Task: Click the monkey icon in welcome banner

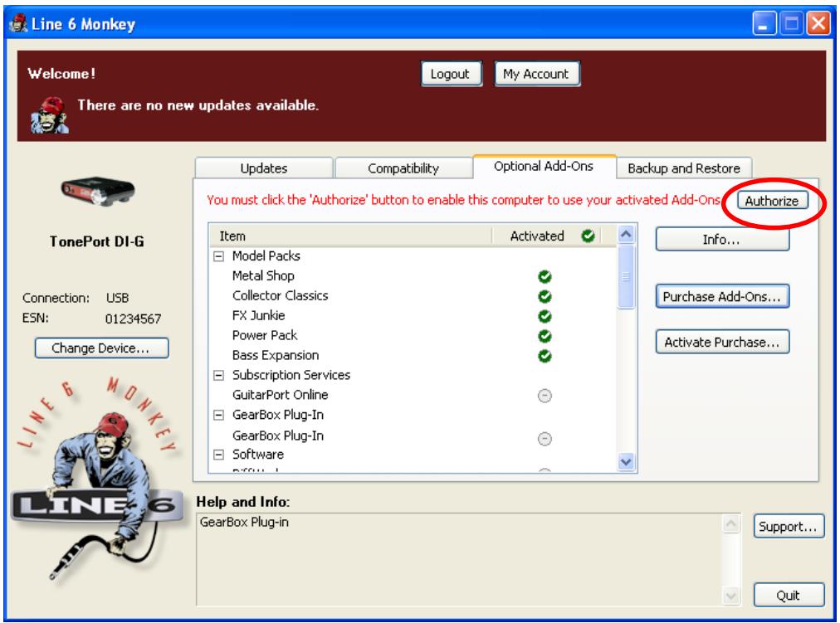Action: click(50, 114)
